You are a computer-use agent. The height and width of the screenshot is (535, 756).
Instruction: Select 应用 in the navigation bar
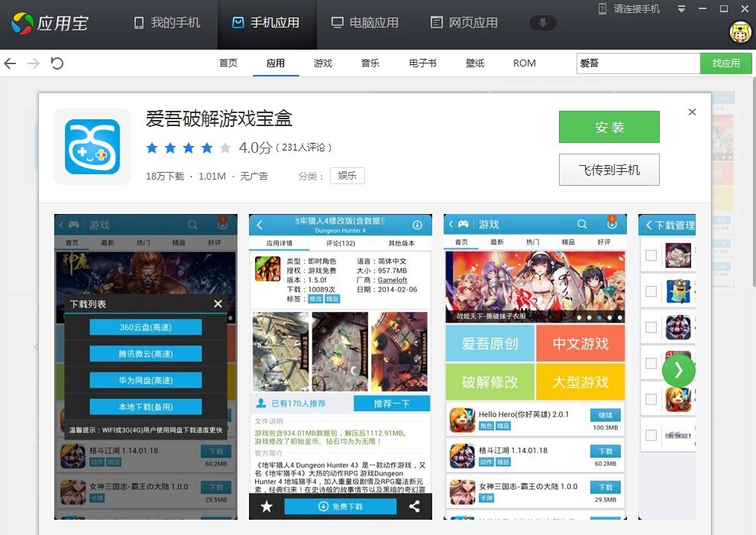point(276,63)
